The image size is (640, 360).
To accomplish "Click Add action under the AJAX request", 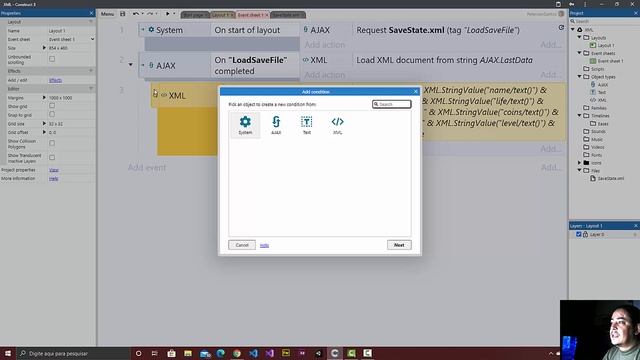I will pyautogui.click(x=324, y=44).
